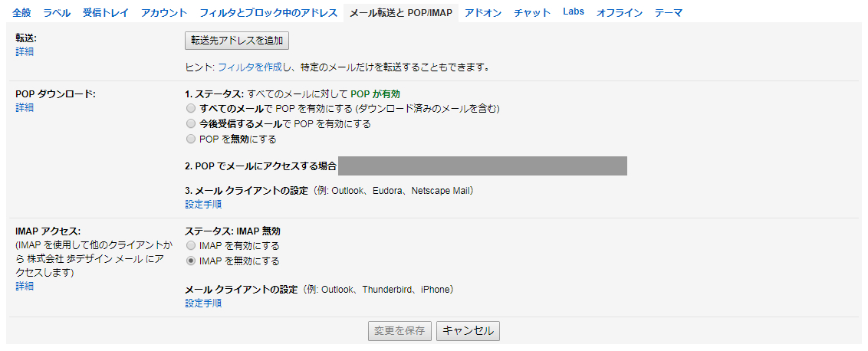Open the 全般 settings tab
Viewport: 868px width, 351px height.
(x=21, y=13)
